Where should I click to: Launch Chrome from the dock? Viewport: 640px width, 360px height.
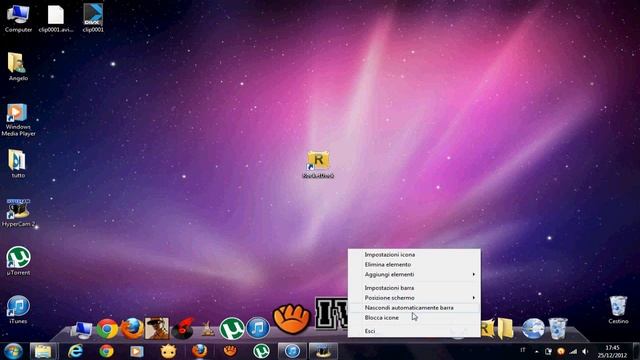pos(107,329)
